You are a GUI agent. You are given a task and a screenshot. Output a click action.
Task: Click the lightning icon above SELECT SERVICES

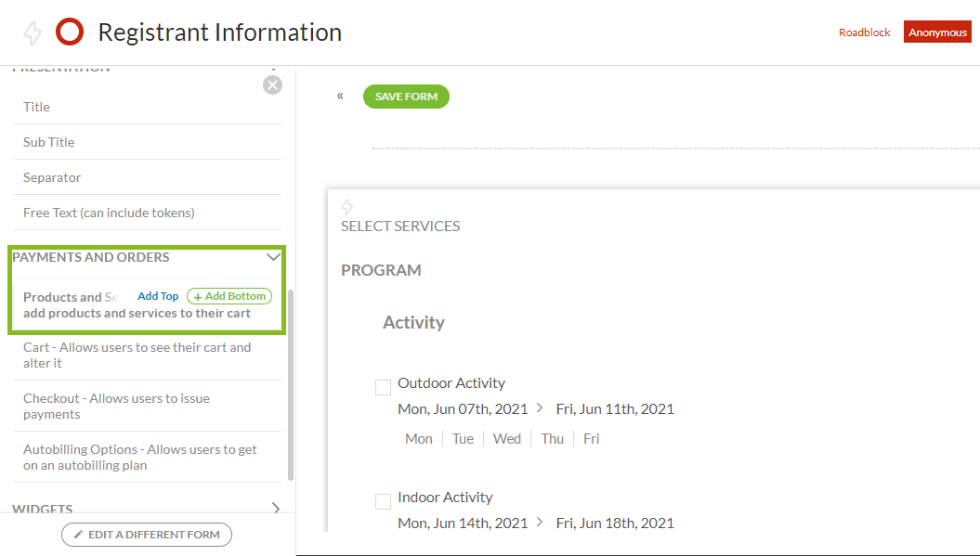tap(346, 207)
